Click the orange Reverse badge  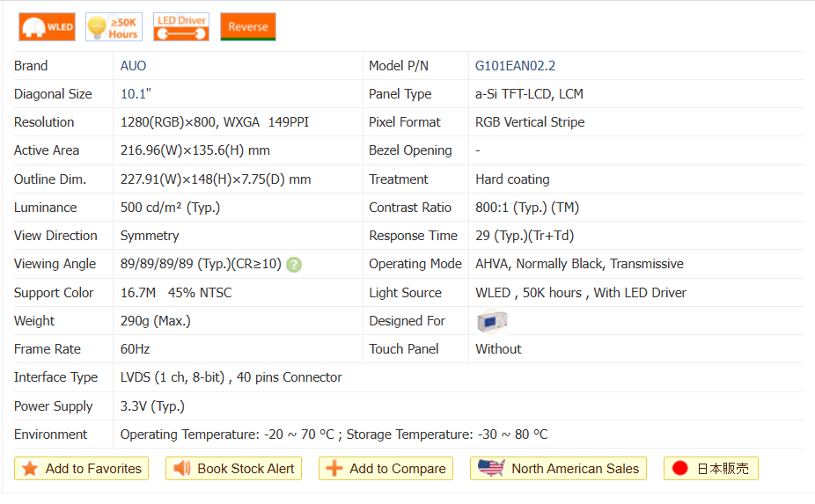pyautogui.click(x=247, y=27)
